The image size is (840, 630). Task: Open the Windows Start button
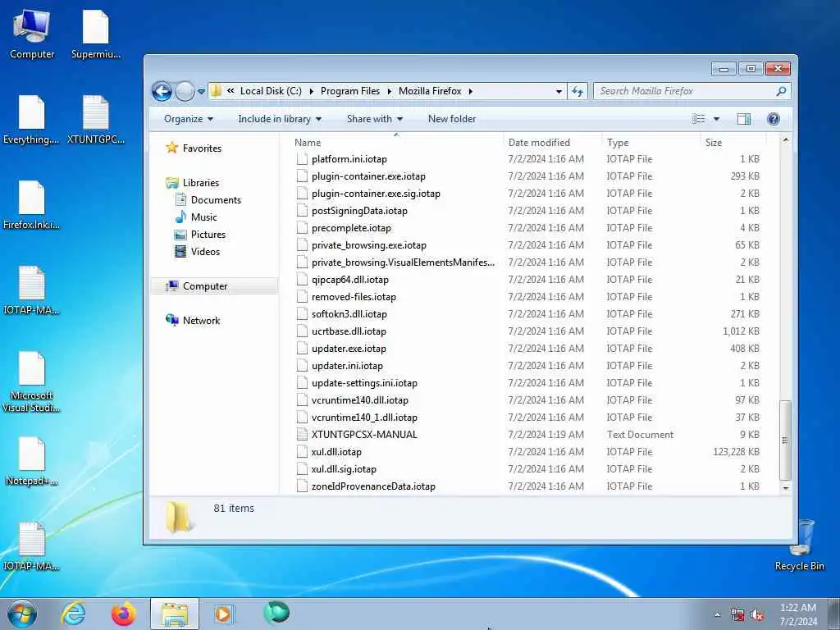coord(22,614)
